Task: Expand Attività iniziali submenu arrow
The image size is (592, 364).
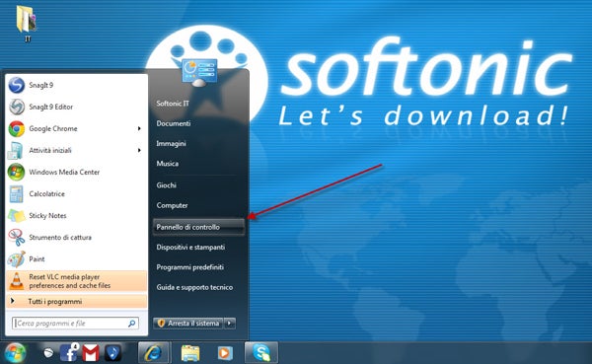Action: 139,150
